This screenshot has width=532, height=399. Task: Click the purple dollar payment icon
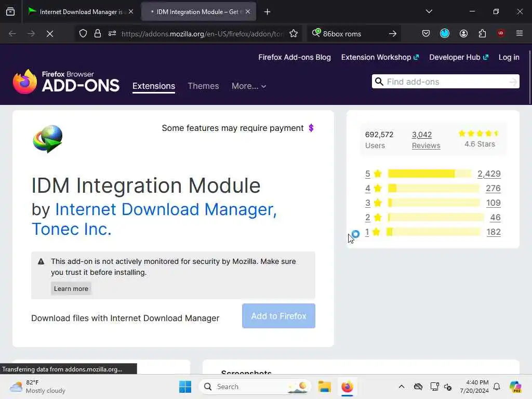(x=311, y=128)
